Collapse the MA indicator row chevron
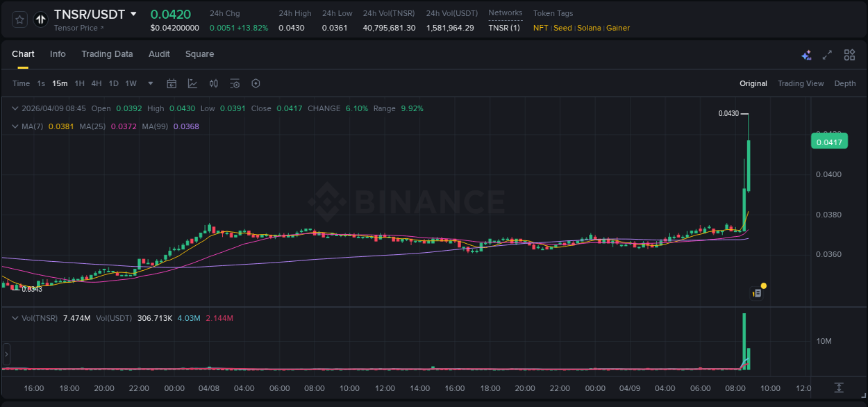 coord(15,126)
